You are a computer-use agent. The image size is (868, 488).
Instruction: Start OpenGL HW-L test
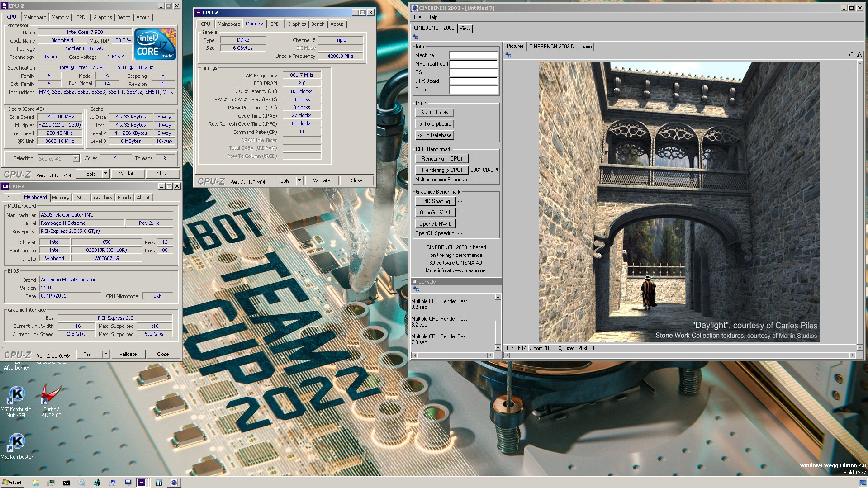click(x=435, y=224)
